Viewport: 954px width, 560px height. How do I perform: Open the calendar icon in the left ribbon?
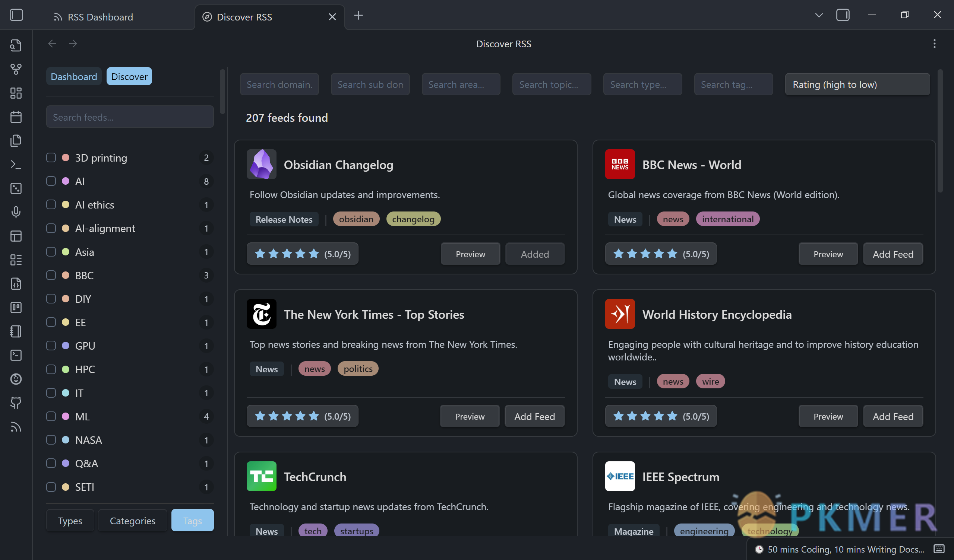pyautogui.click(x=16, y=117)
